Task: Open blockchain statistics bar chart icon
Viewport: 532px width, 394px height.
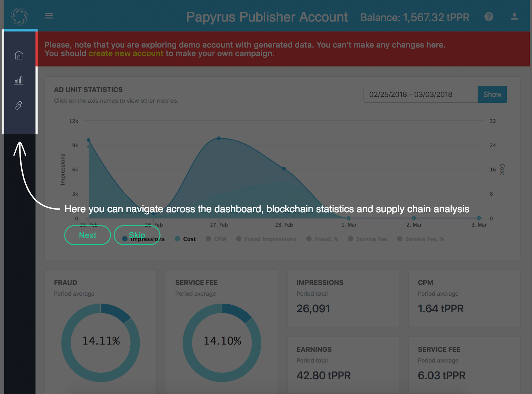Action: point(19,80)
